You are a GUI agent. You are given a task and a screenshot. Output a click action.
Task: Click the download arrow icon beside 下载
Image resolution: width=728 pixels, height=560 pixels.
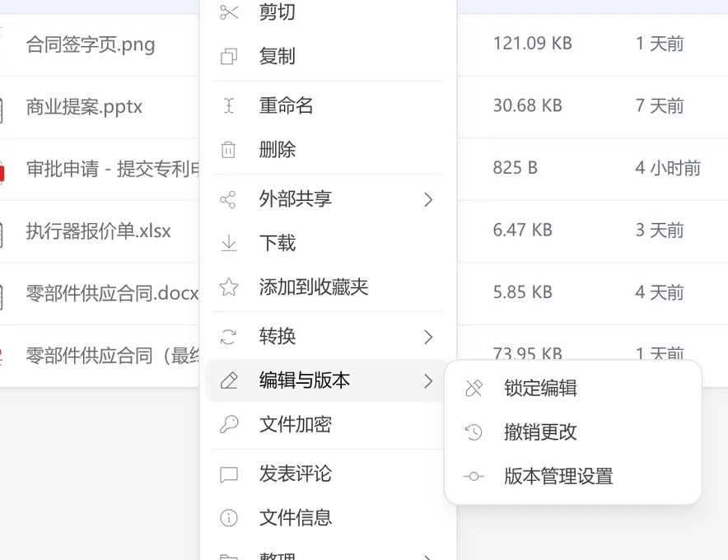tap(229, 243)
